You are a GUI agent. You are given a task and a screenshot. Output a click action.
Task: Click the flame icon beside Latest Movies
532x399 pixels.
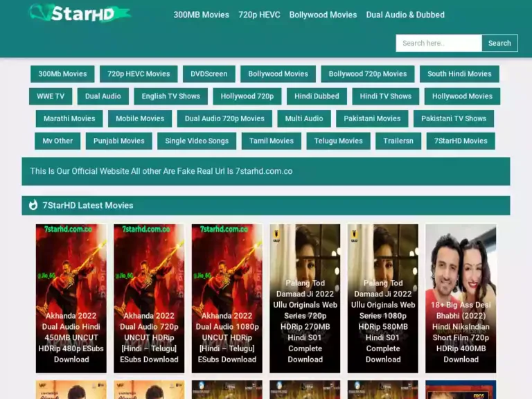(33, 205)
